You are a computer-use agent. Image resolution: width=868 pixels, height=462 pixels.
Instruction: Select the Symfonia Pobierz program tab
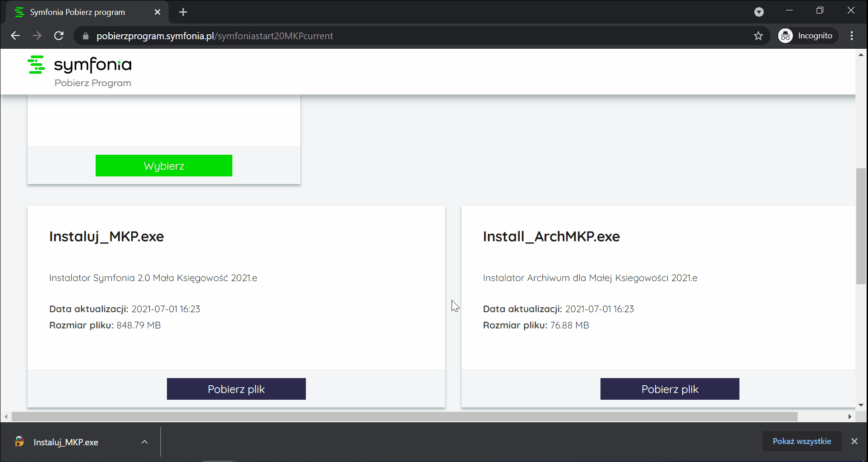(87, 12)
